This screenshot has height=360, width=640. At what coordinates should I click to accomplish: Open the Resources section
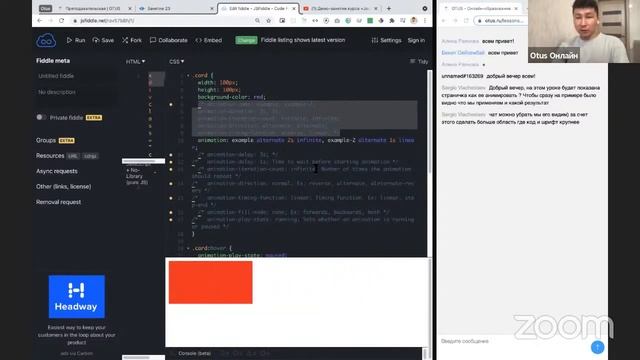50,156
